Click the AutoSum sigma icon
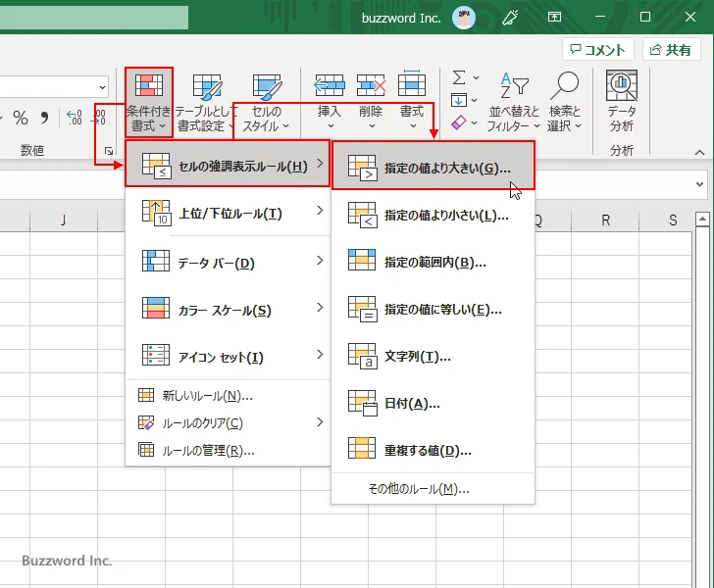 (x=459, y=77)
